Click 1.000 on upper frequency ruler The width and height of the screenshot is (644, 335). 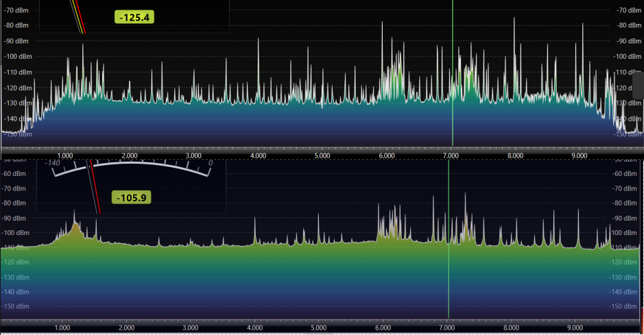point(64,156)
